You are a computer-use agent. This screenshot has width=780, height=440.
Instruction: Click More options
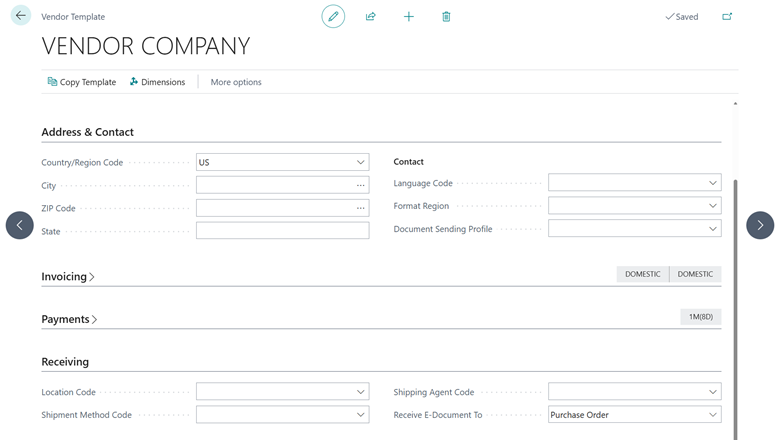tap(236, 82)
